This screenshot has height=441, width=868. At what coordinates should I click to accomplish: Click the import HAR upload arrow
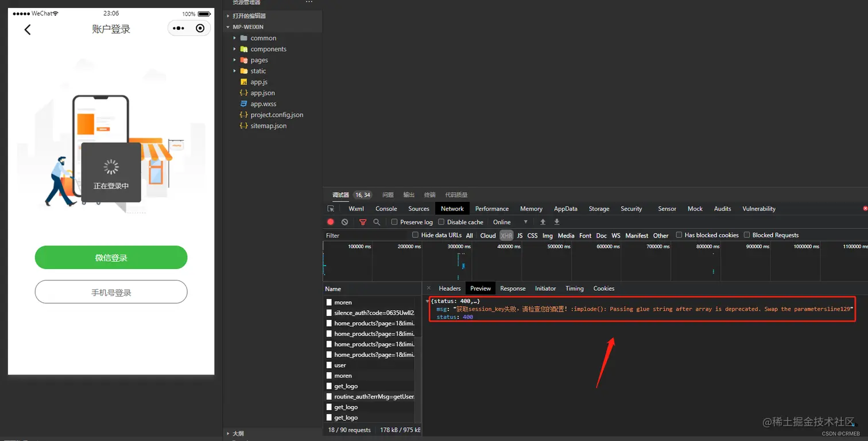pyautogui.click(x=542, y=222)
